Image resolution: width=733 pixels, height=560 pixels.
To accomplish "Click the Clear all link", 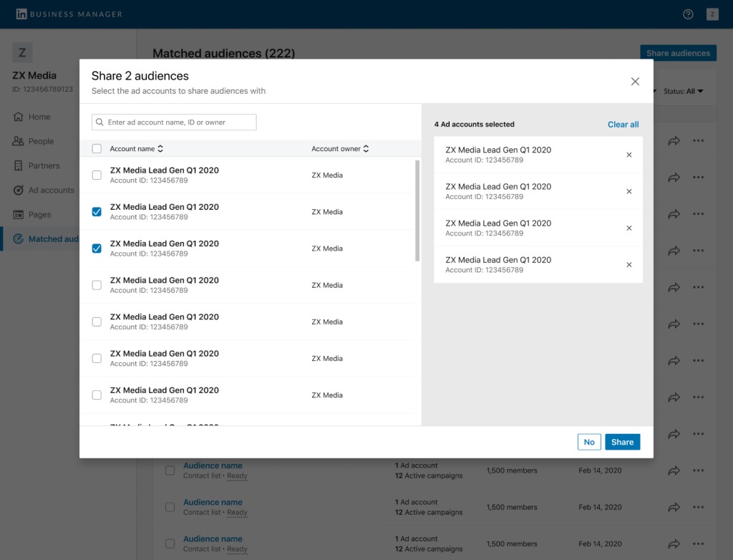I will pyautogui.click(x=623, y=125).
